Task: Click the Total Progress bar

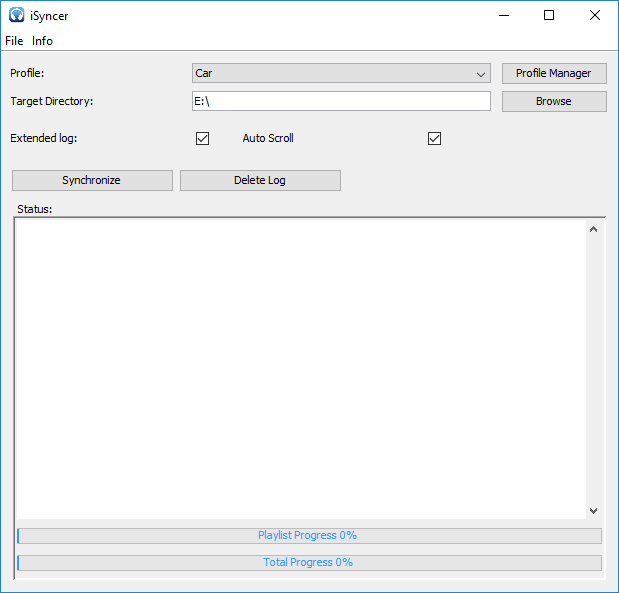Action: tap(309, 563)
